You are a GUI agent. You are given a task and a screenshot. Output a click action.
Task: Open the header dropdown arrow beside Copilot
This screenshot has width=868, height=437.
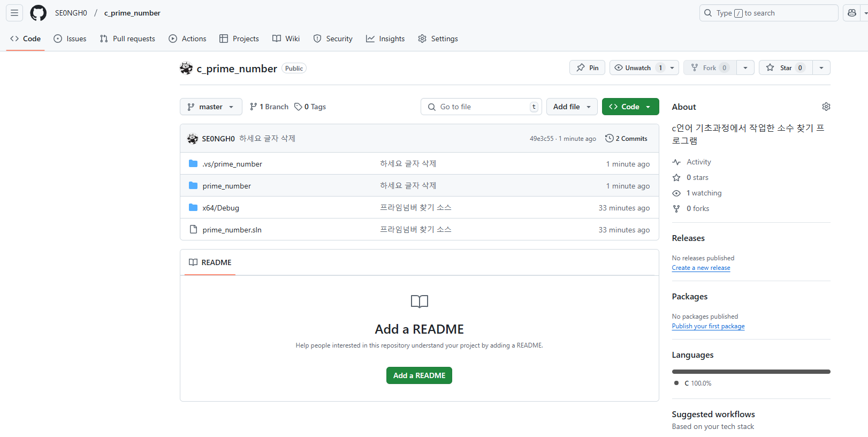(x=865, y=13)
